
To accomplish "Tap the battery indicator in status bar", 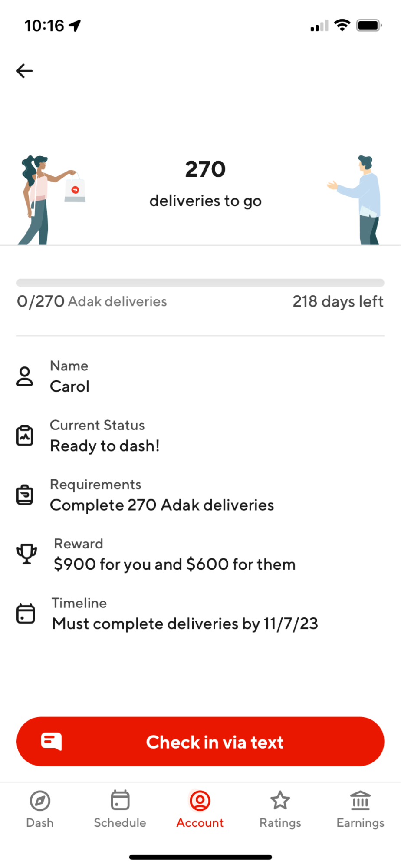I will coord(368,26).
